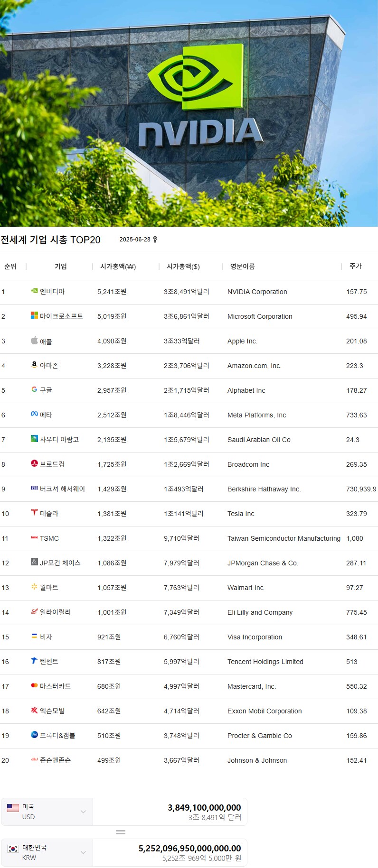Click the JPMorgan Chase logo icon

34,562
